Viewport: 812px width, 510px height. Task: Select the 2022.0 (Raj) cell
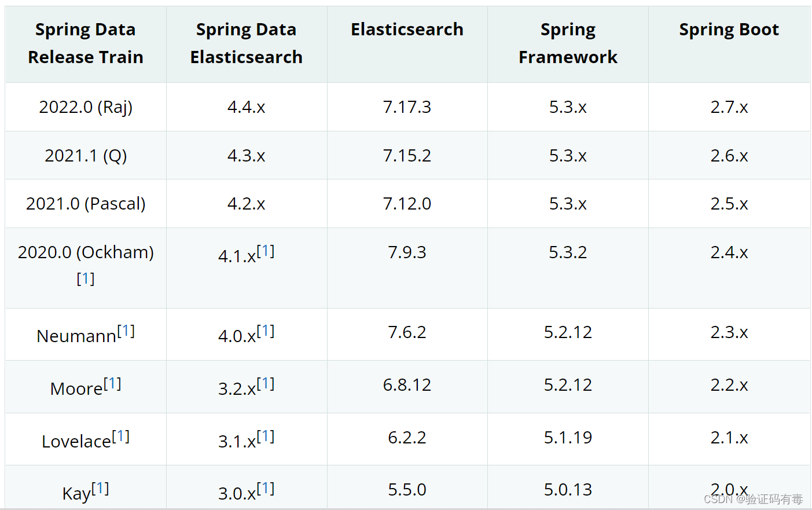click(x=86, y=107)
